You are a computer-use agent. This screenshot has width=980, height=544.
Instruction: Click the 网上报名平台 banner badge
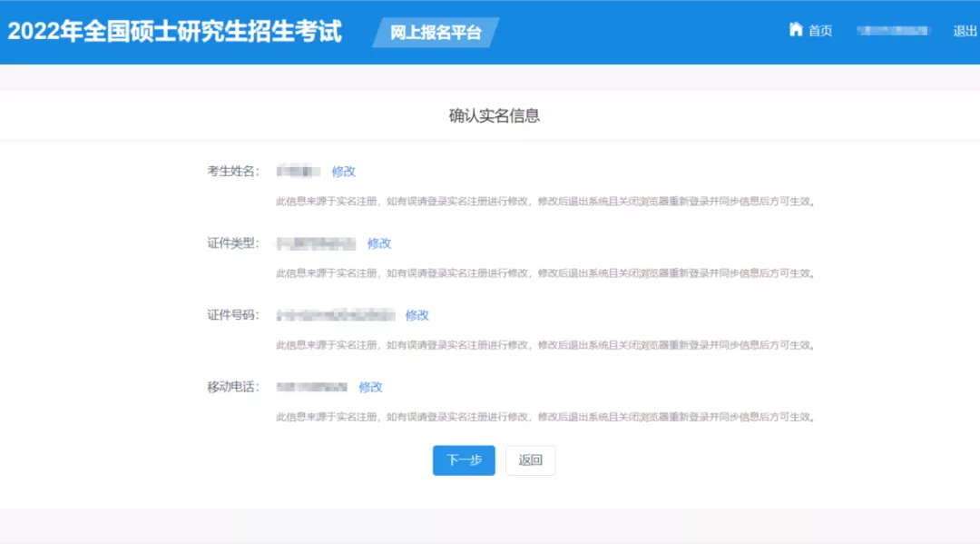(x=435, y=30)
